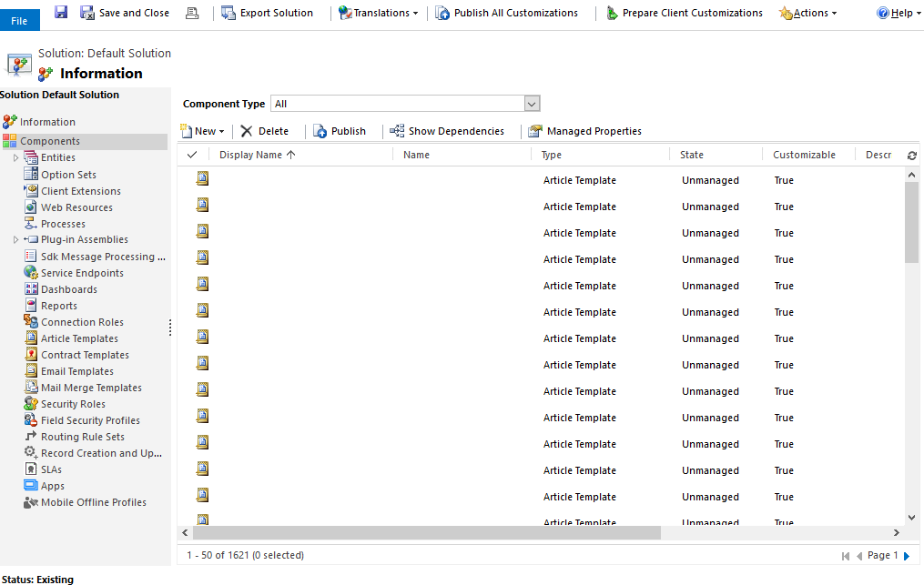The image size is (924, 585).
Task: Click Publish All Customizations
Action: [506, 13]
